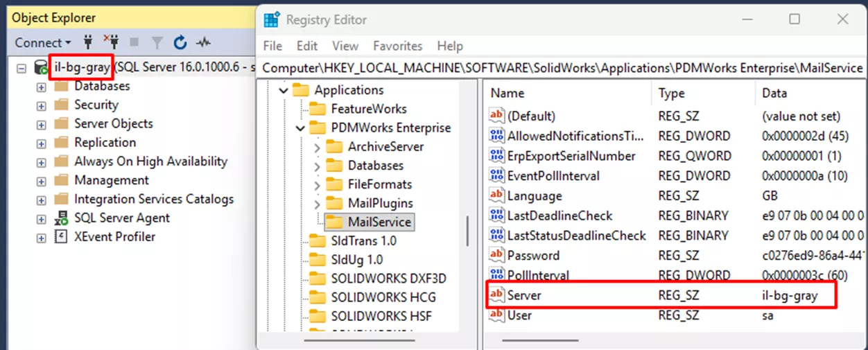Image resolution: width=868 pixels, height=350 pixels.
Task: Open the Favorites menu in Registry Editor
Action: pos(398,46)
